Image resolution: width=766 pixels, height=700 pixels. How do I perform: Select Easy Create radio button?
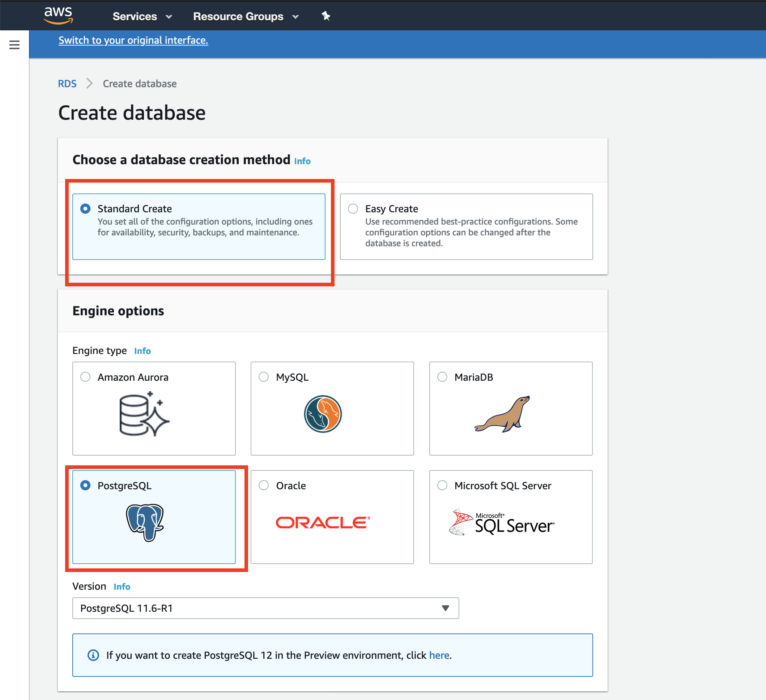tap(353, 209)
